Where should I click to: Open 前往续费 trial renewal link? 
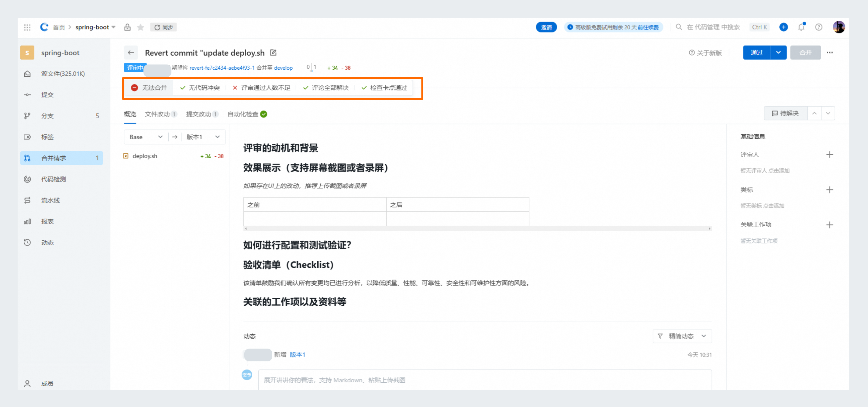coord(648,27)
